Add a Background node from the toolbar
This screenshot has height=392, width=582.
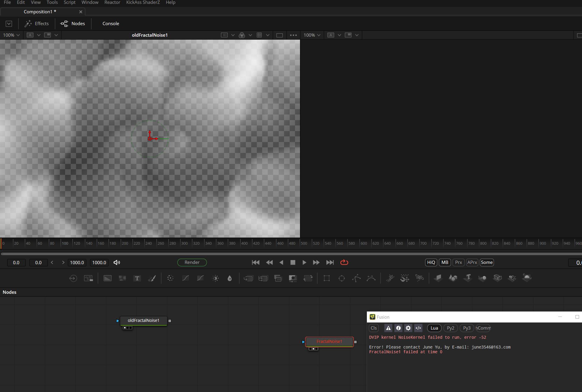coord(107,278)
